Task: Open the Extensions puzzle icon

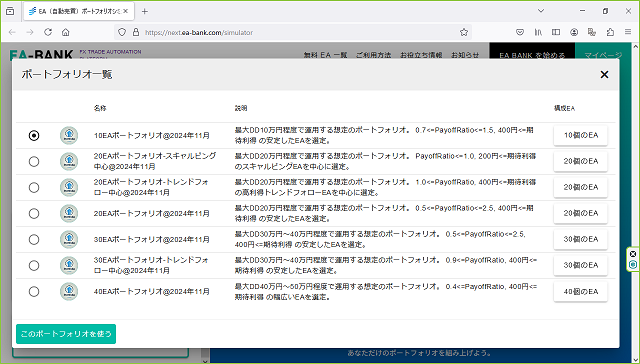Action: click(x=610, y=32)
